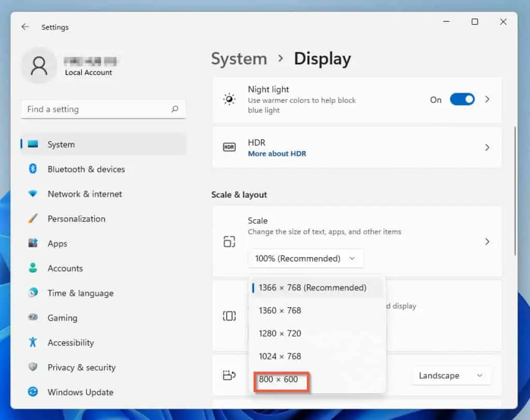Viewport: 530px width, 420px height.
Task: Click the back arrow button
Action: click(x=25, y=27)
